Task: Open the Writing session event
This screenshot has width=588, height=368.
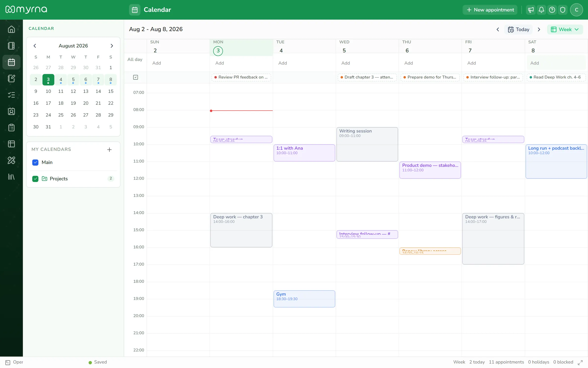Action: pyautogui.click(x=367, y=144)
